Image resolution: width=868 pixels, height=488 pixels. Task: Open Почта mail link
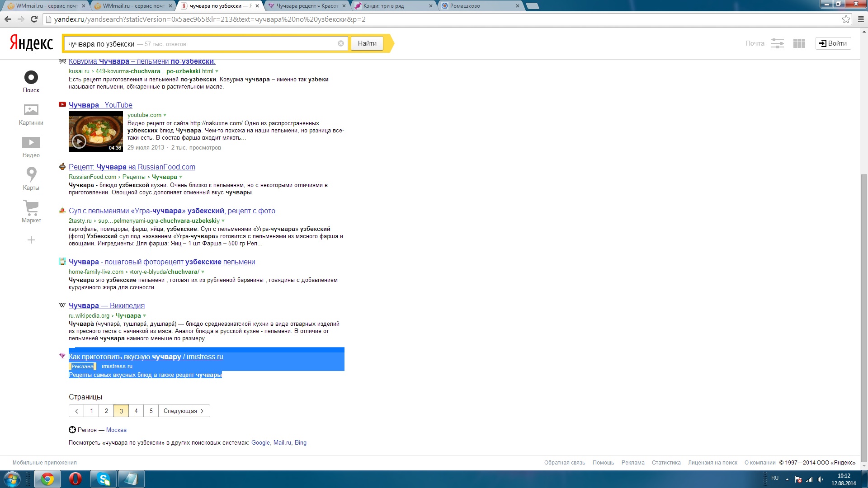[x=755, y=43]
